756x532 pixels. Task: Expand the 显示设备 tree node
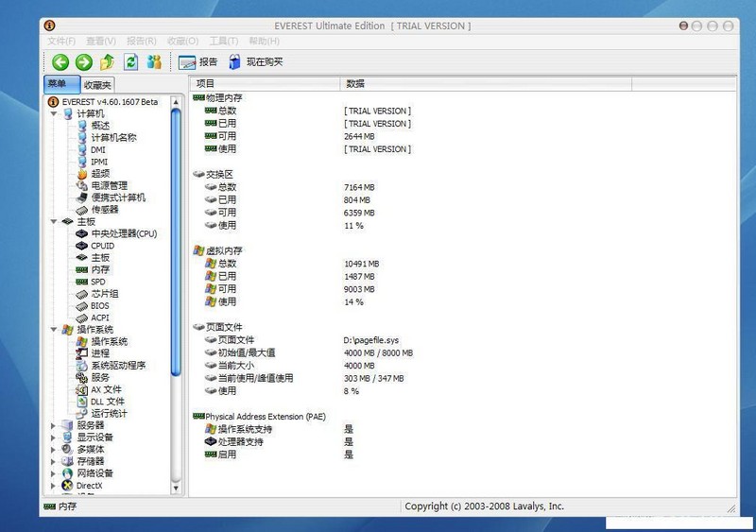tap(53, 438)
